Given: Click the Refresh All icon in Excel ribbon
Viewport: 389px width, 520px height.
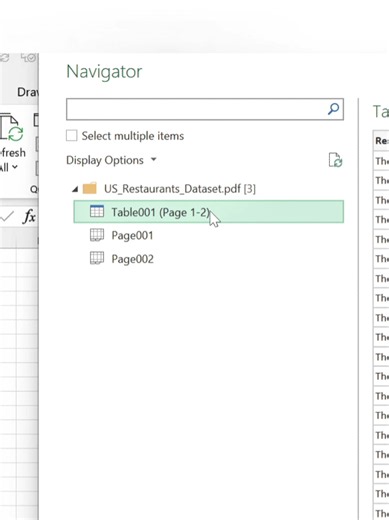Looking at the screenshot, I should [12, 128].
